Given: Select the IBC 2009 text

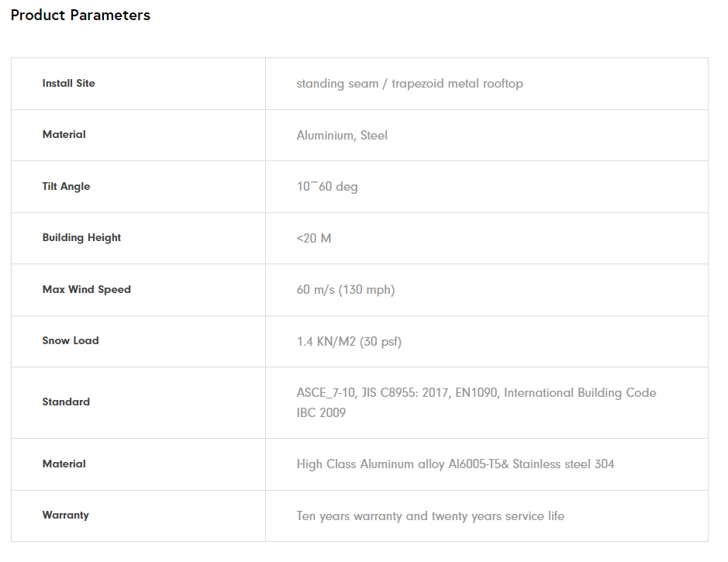Looking at the screenshot, I should point(321,413).
